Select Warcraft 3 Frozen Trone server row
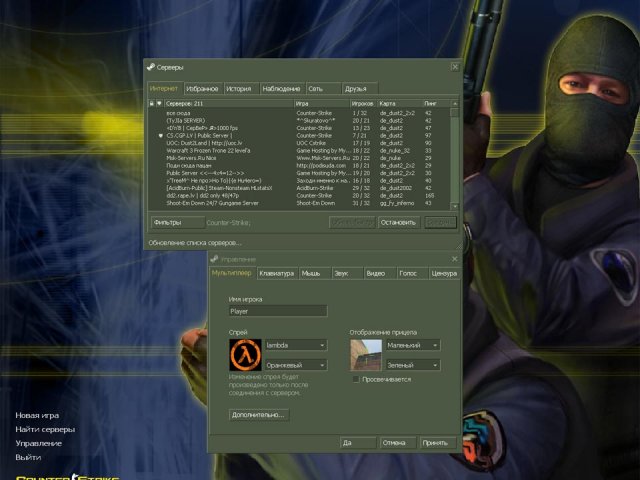 coord(299,151)
